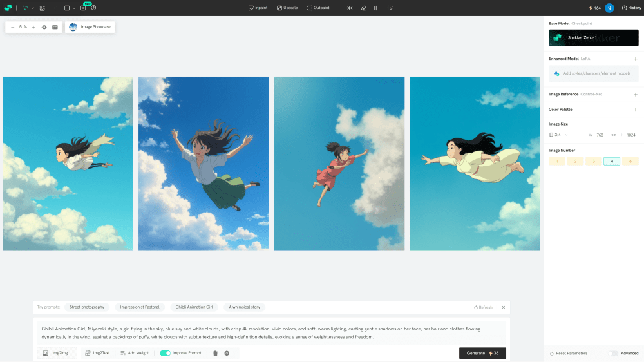Screen dimensions: 644x362
Task: Click the width value 768
Action: (x=600, y=135)
